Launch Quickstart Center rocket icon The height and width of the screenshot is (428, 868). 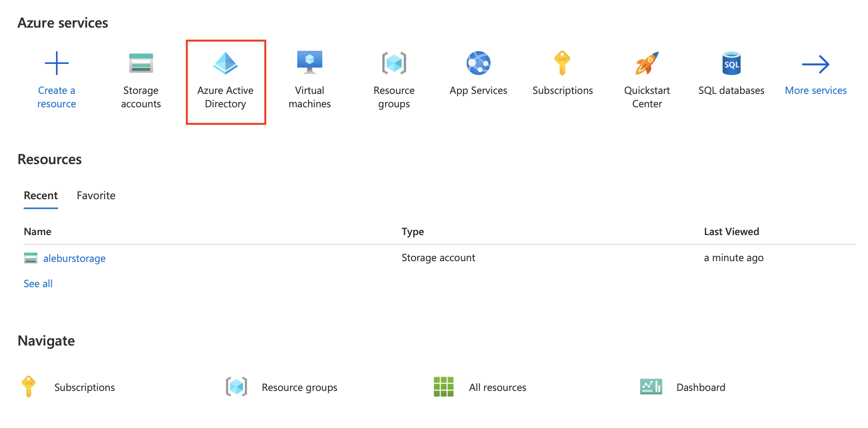647,63
